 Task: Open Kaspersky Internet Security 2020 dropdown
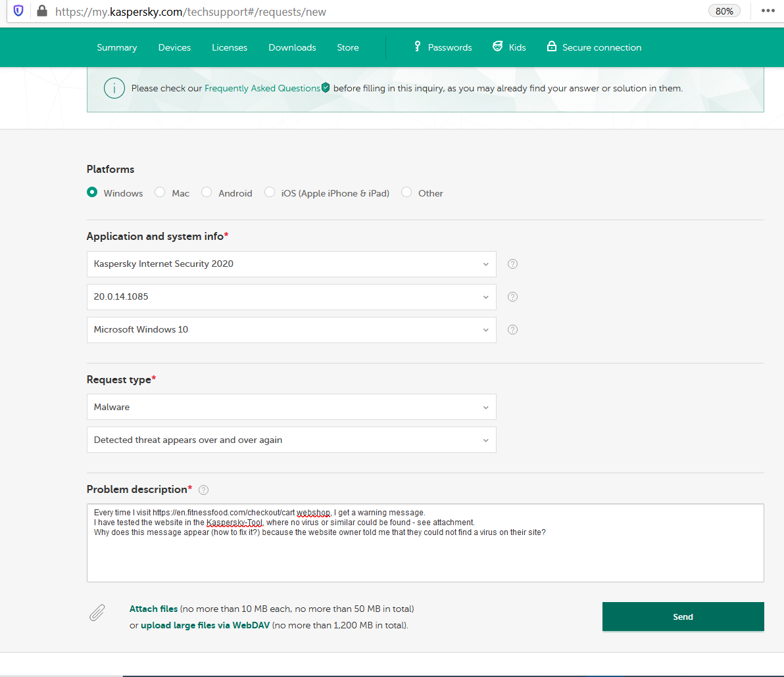(291, 264)
